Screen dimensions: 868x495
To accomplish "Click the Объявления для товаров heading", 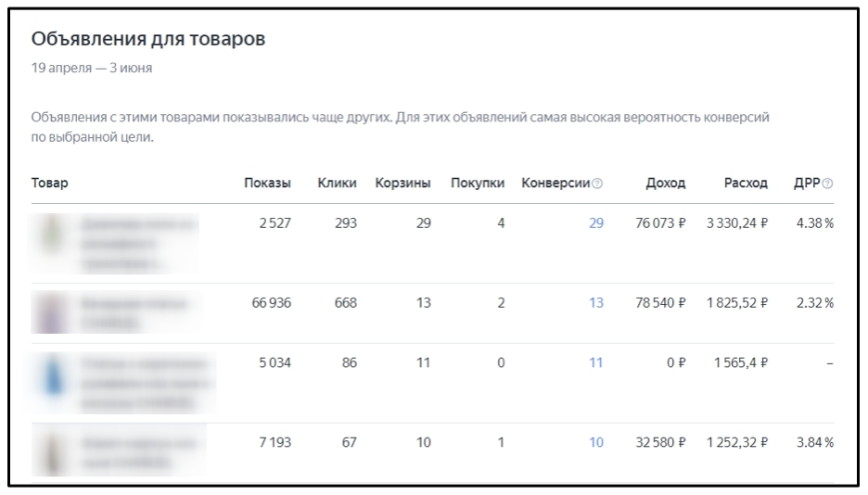I will coord(148,39).
